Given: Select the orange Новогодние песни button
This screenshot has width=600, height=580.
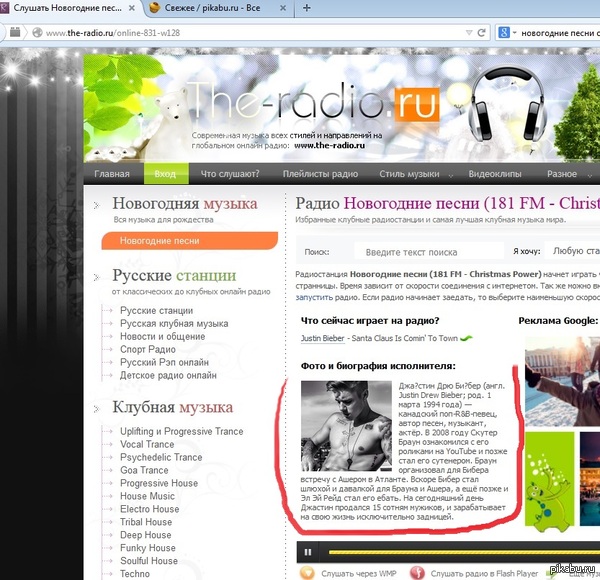Looking at the screenshot, I should (x=189, y=241).
